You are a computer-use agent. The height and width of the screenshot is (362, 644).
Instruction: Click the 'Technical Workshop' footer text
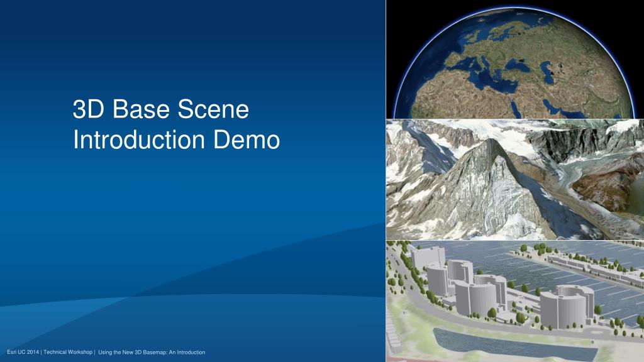pos(68,352)
